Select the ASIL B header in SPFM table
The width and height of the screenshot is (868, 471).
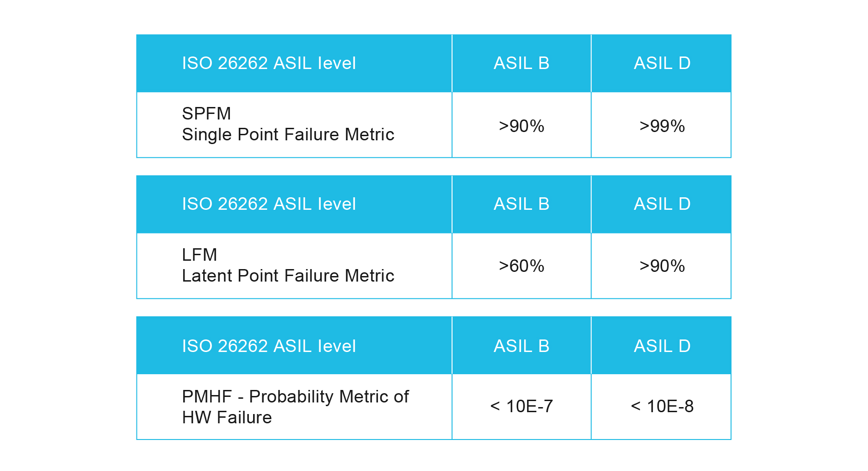coord(521,63)
